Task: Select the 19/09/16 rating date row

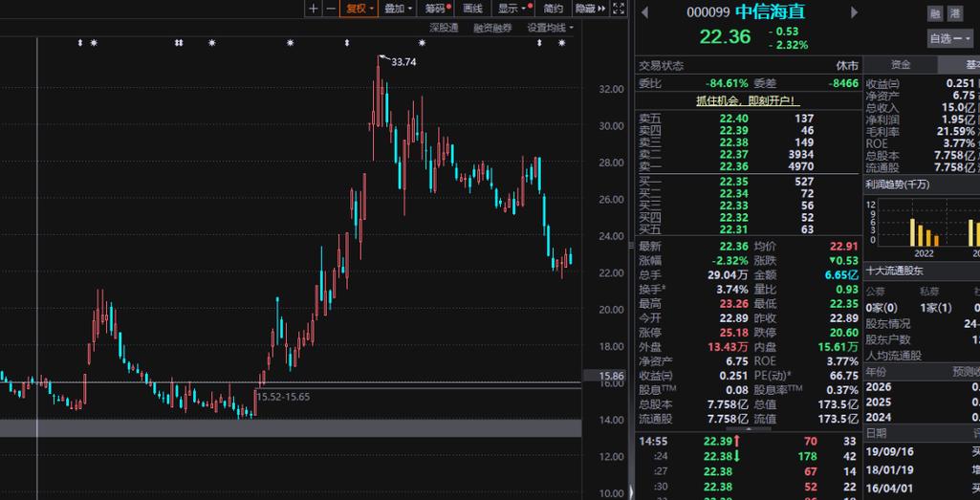Action: (x=923, y=452)
